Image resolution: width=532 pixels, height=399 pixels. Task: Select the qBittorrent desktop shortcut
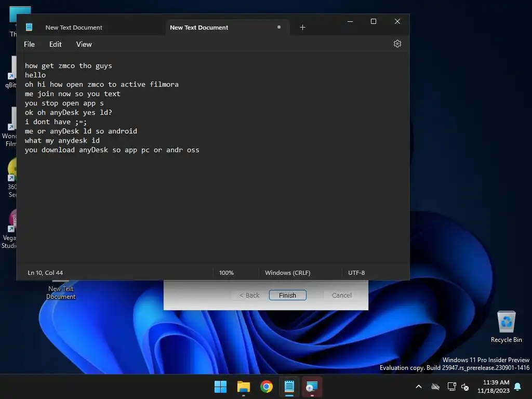click(10, 72)
